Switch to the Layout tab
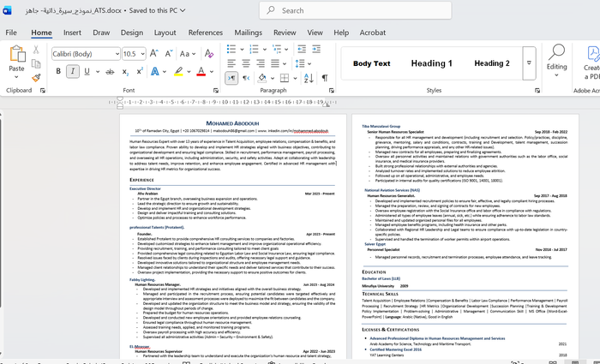Image resolution: width=600 pixels, height=364 pixels. (165, 33)
